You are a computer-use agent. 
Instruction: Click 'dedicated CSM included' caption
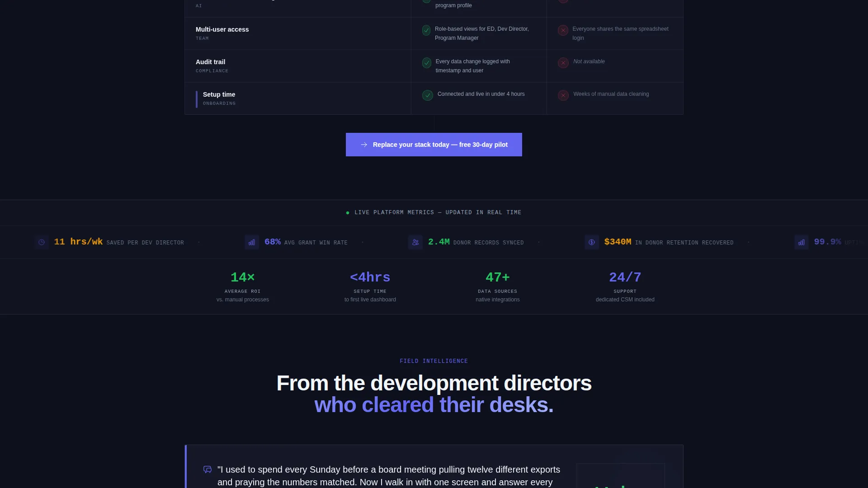(625, 300)
